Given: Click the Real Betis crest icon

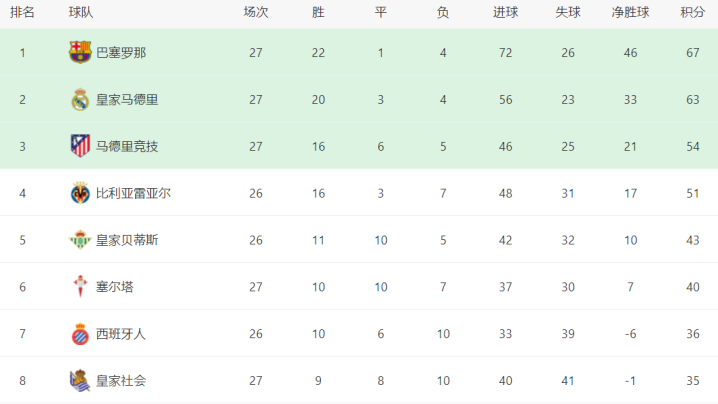Looking at the screenshot, I should pos(80,240).
